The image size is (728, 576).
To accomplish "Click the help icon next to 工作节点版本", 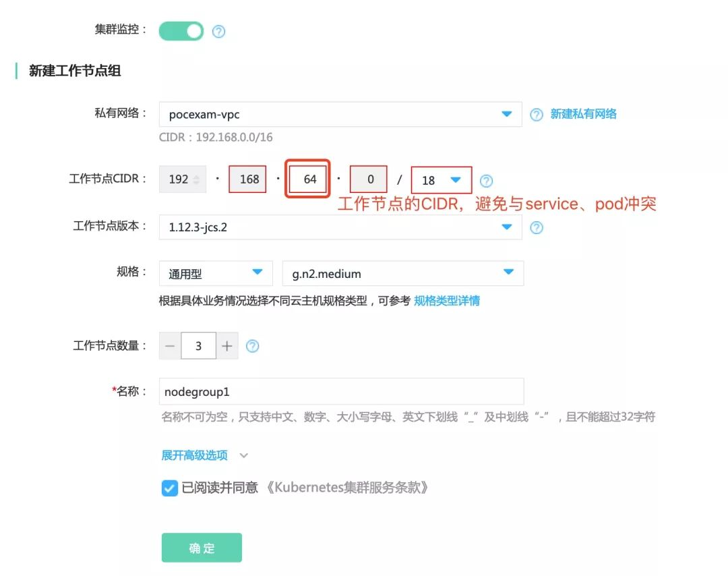I will (537, 227).
